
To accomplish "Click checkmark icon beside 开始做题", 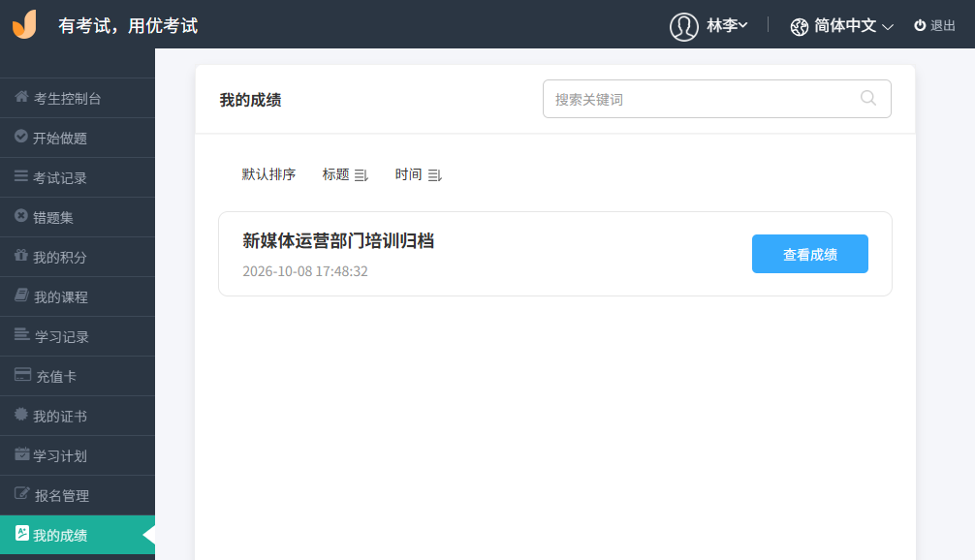I will pos(21,136).
